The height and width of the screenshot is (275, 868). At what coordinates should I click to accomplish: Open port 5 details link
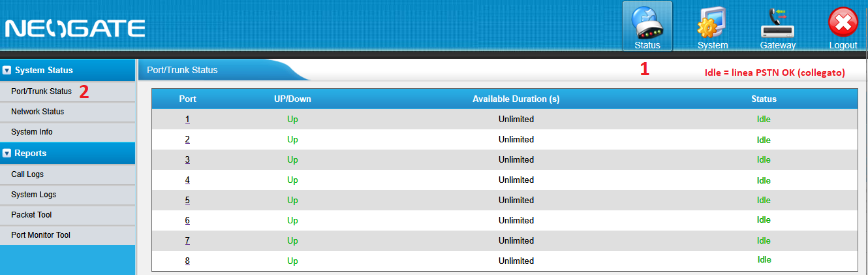click(187, 200)
